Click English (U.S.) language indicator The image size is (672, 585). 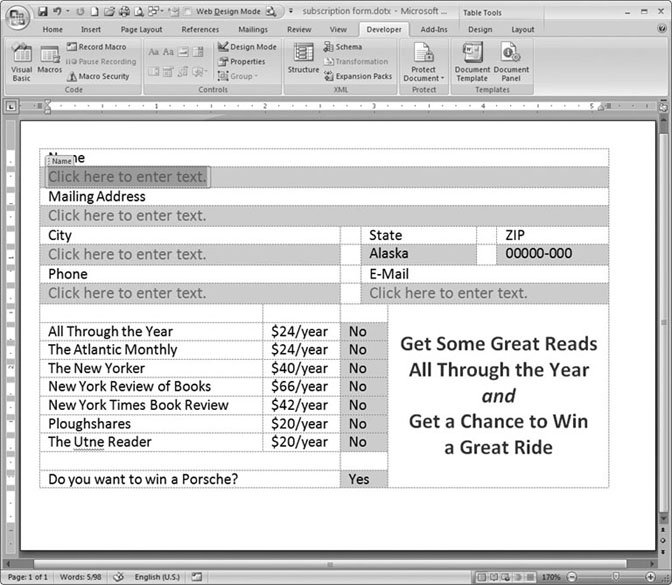(157, 577)
